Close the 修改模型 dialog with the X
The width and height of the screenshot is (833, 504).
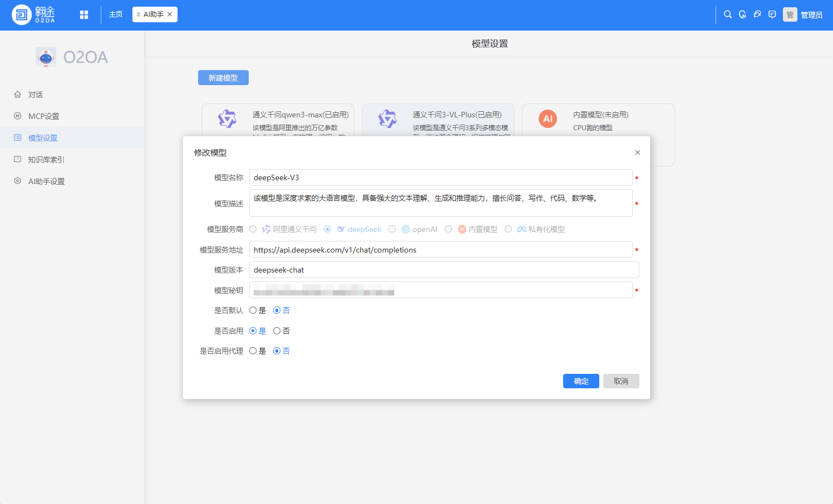point(638,152)
